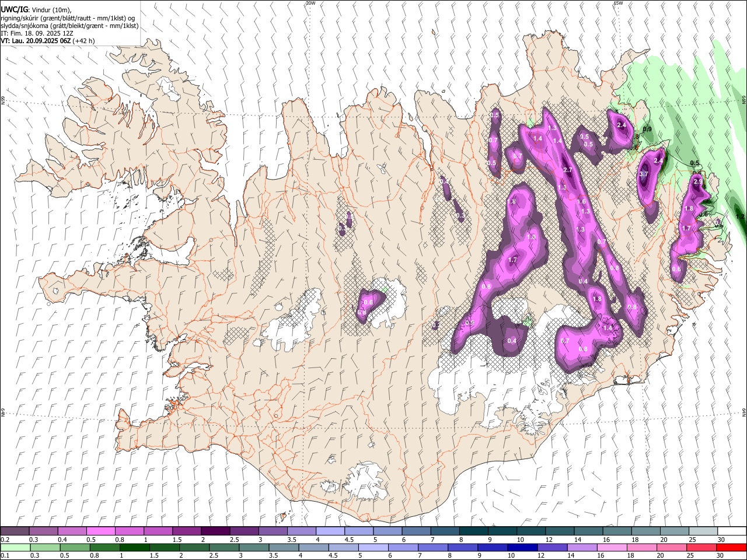The height and width of the screenshot is (560, 747).
Task: Select the 6–7 slate blue snow legend swatch
Action: click(416, 531)
